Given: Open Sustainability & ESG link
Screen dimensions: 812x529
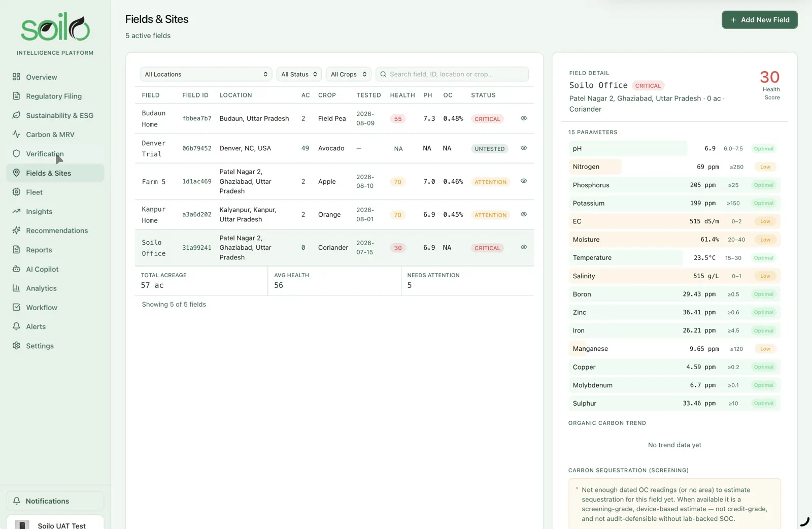Looking at the screenshot, I should coord(55,115).
